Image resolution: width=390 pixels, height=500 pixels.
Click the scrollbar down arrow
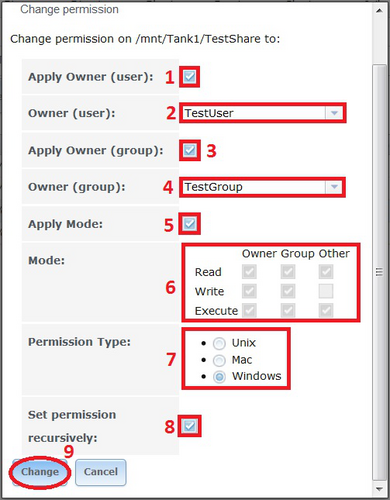(x=379, y=489)
